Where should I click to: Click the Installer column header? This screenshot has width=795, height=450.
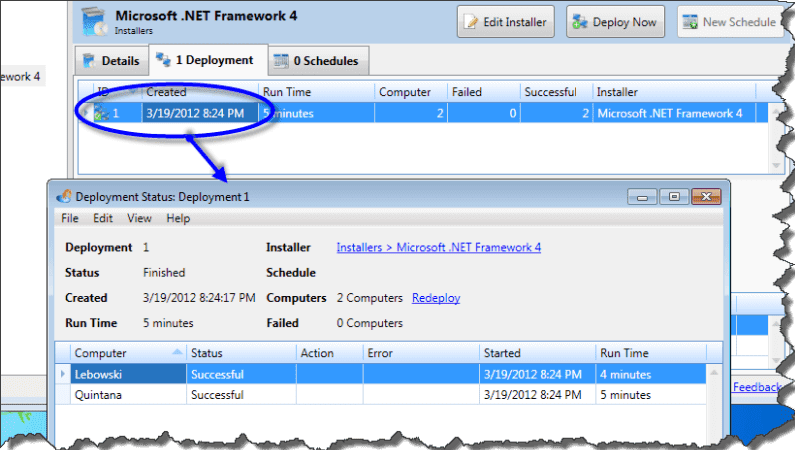click(x=674, y=92)
